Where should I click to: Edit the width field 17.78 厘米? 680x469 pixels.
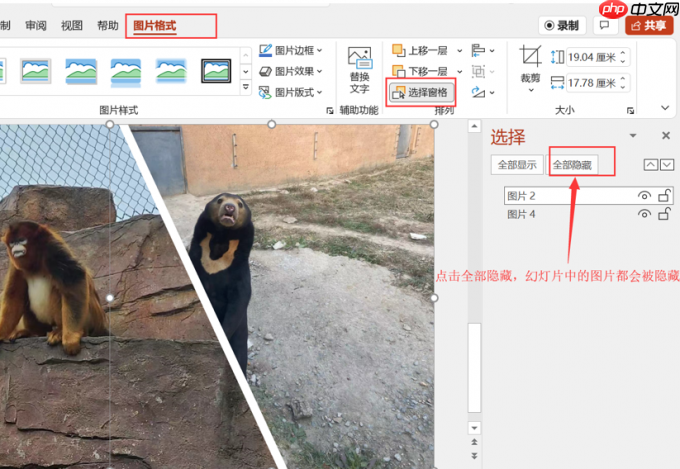[592, 83]
